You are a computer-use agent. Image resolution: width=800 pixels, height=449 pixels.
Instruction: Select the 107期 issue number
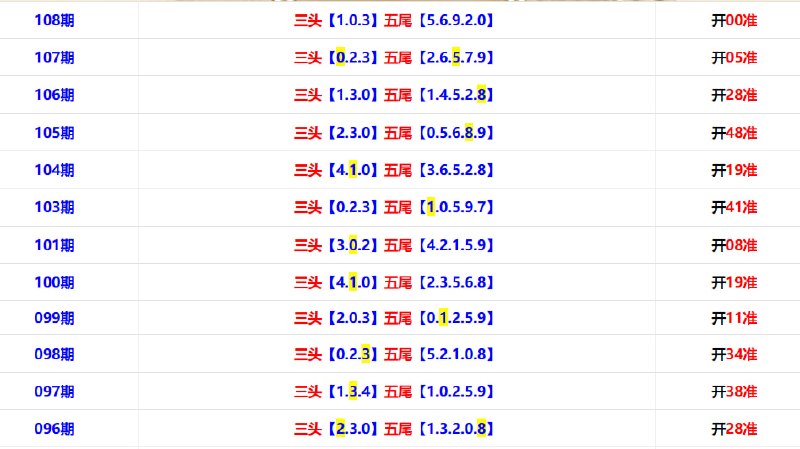tap(54, 58)
